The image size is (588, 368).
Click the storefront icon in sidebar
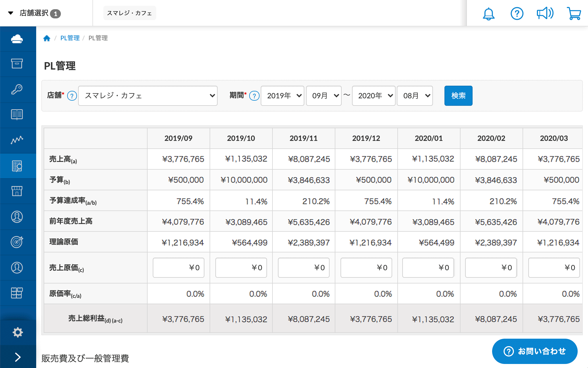tap(17, 191)
